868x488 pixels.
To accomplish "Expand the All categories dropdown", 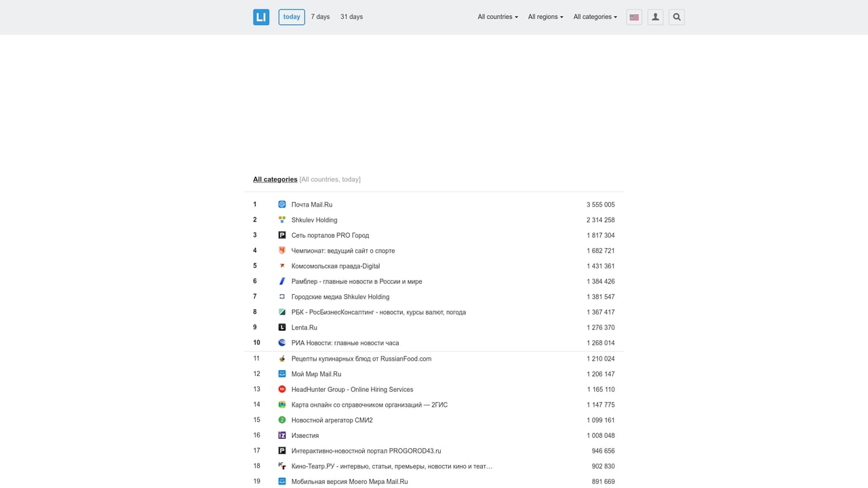I will 595,17.
